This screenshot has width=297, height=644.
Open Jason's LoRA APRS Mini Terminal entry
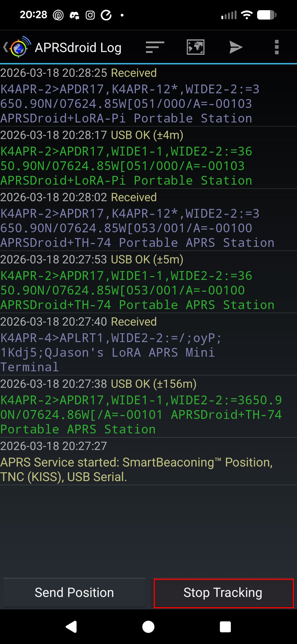coord(148,344)
